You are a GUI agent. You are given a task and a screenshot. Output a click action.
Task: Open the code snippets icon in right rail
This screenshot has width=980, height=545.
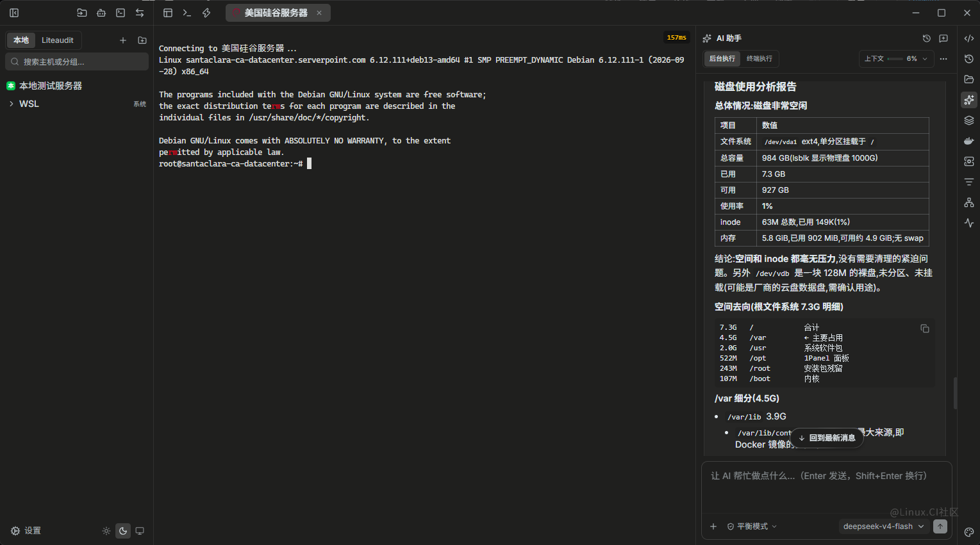point(969,38)
